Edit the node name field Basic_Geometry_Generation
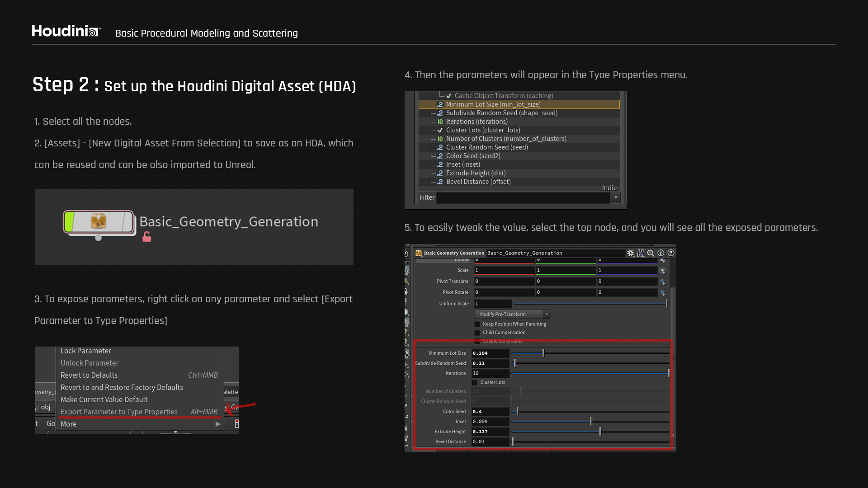Screen dimensions: 868x488 coord(555,253)
